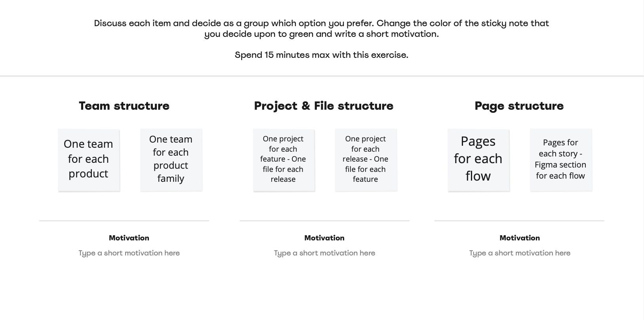The image size is (644, 320).
Task: Click the 'Discuss each item' instruction paragraph
Action: pyautogui.click(x=322, y=29)
